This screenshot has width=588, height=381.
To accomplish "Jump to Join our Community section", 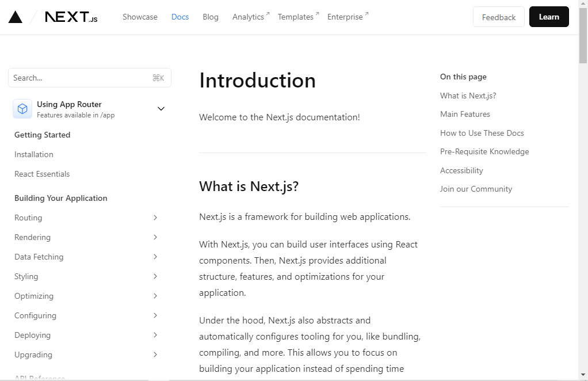I will coord(476,189).
